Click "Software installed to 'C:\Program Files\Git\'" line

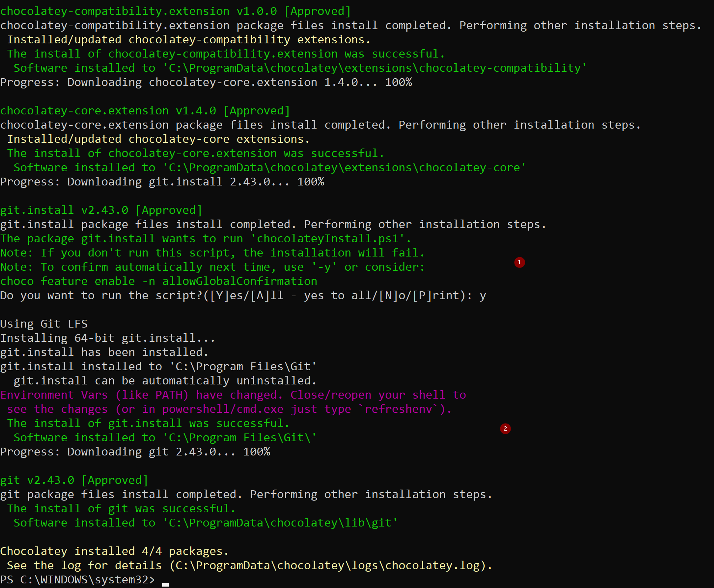click(x=165, y=438)
